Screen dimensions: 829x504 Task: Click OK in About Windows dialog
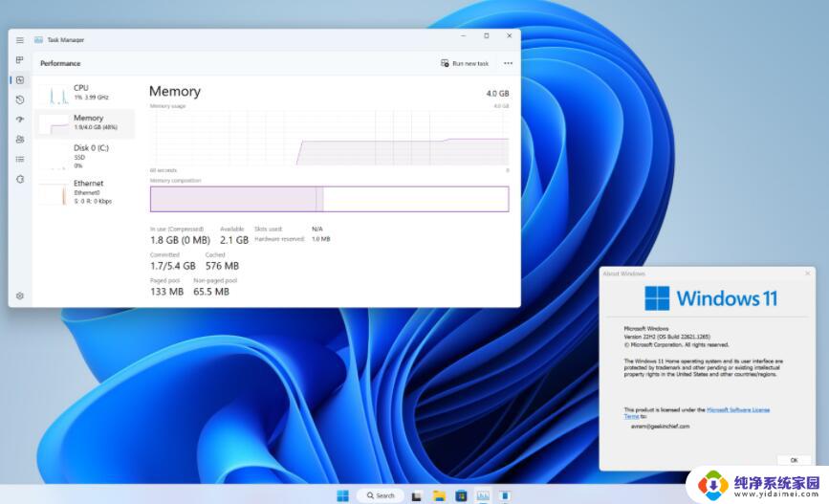tap(794, 460)
